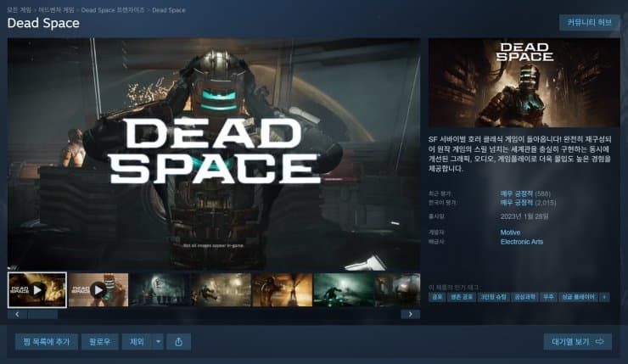Viewport: 628px width, 364px height.
Task: Click the 팔로우 follow button
Action: pos(100,342)
